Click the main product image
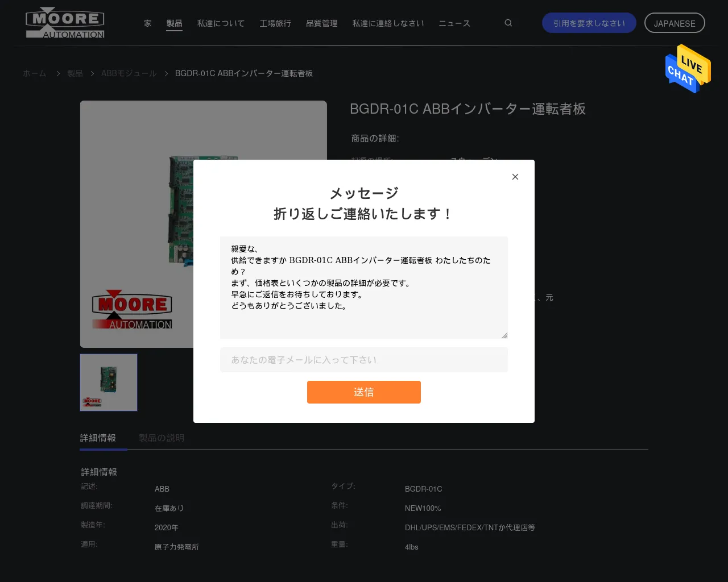The image size is (728, 582). [x=204, y=224]
